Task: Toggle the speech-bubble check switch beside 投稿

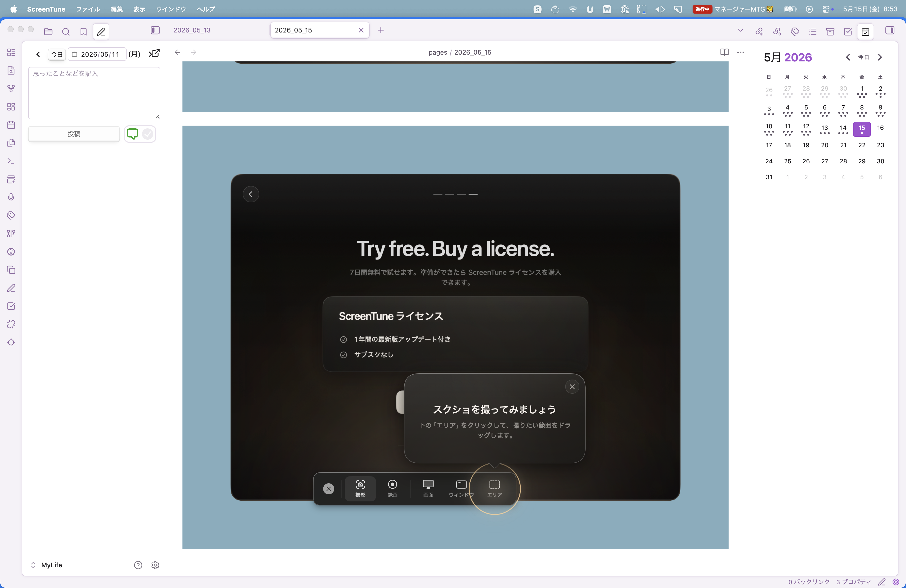Action: pos(140,134)
